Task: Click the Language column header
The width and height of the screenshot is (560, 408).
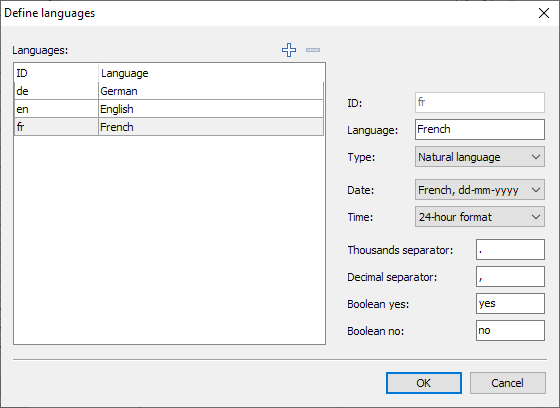Action: click(x=211, y=73)
